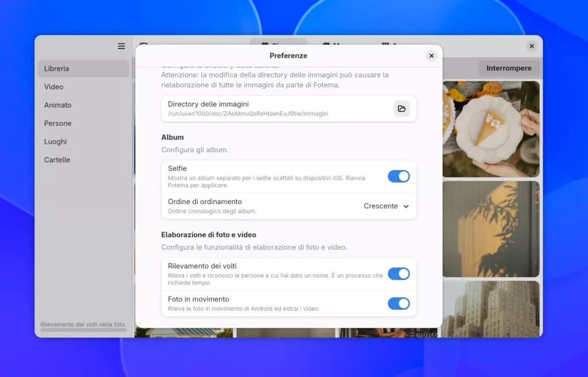Disable the Rilevamento dei volti switch

(x=399, y=274)
